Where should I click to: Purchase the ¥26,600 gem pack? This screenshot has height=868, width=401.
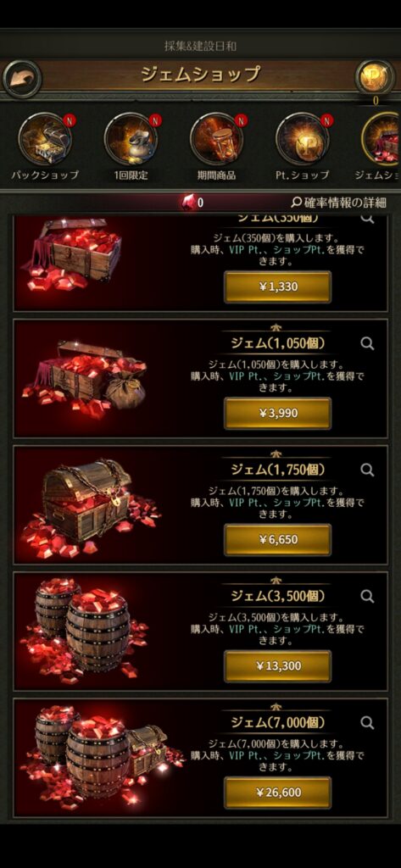pos(277,793)
